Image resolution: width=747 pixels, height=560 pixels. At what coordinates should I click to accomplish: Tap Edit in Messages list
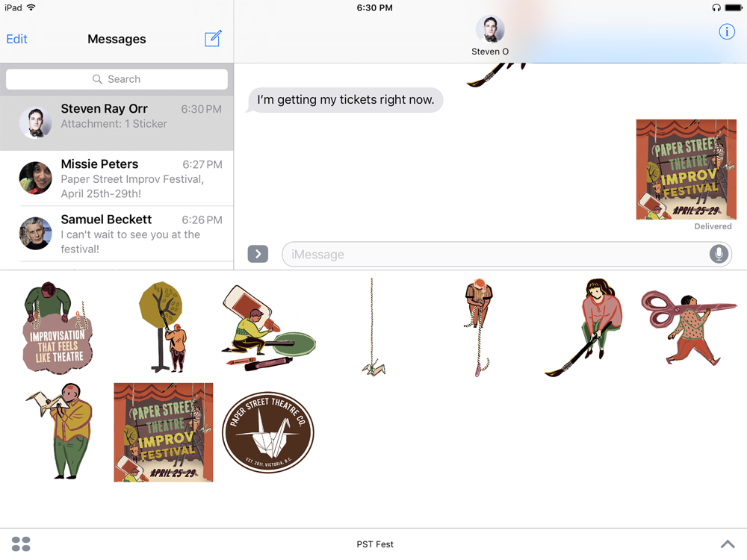[x=16, y=39]
